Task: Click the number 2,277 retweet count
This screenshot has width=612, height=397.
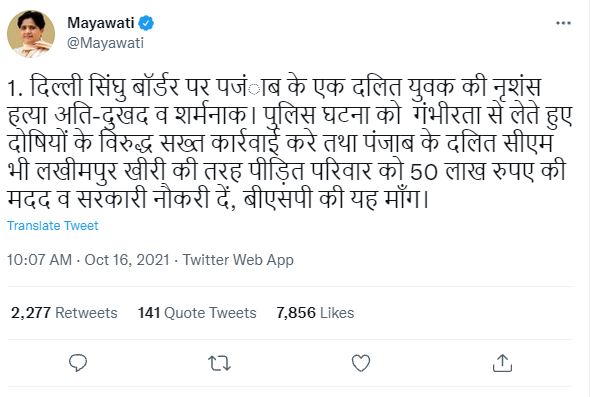Action: [x=31, y=313]
